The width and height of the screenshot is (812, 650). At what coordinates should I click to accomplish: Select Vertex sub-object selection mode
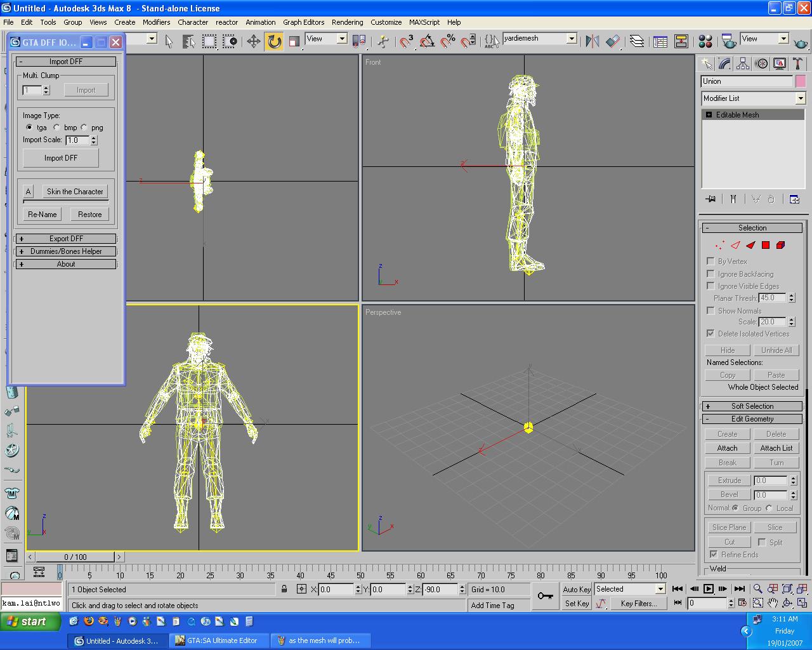(x=720, y=245)
